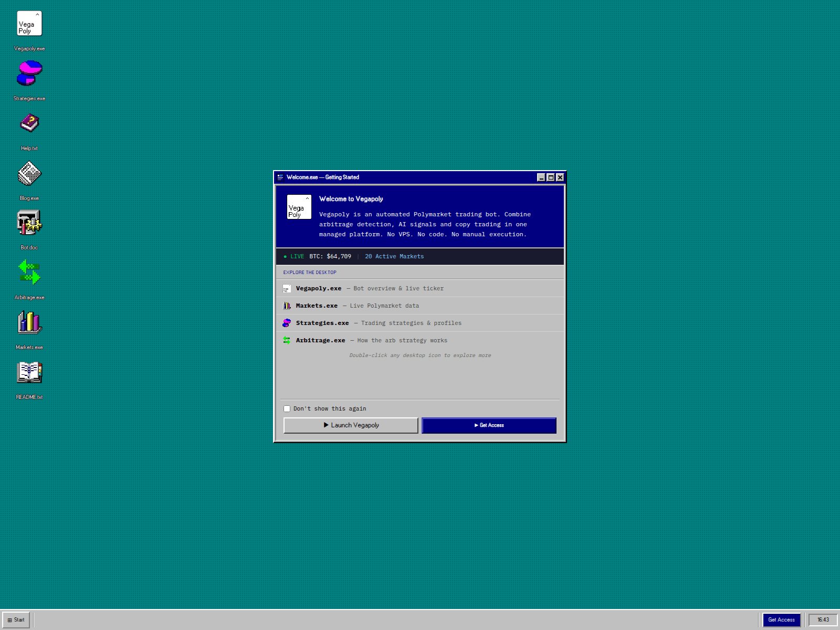The image size is (840, 630).
Task: Close the Welcome.exe window
Action: (560, 177)
